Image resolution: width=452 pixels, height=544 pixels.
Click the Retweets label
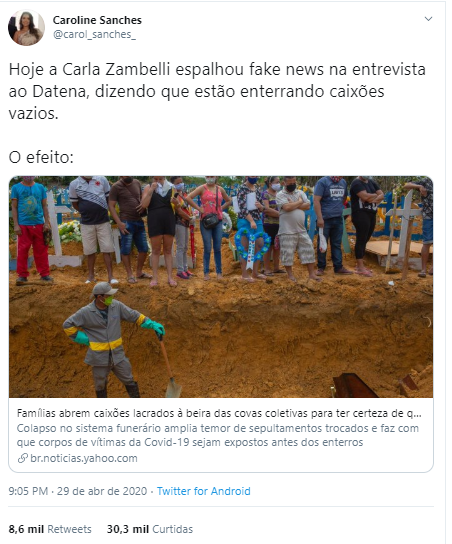point(69,529)
